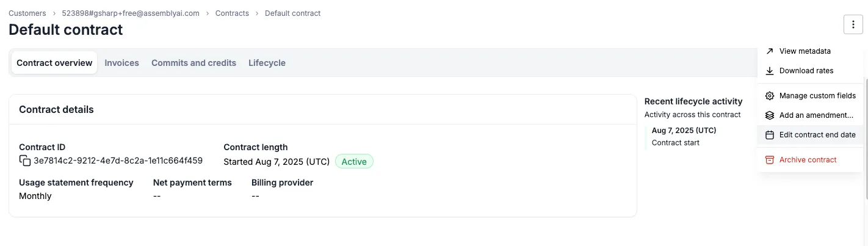Image resolution: width=868 pixels, height=246 pixels.
Task: Open the customer email breadcrumb link
Action: click(131, 13)
